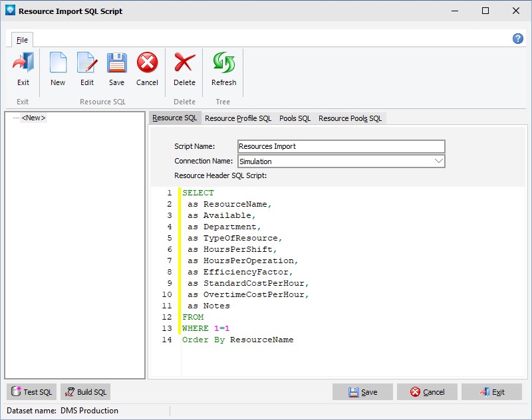
Task: Click 'as OvertimeCostPerHour,' on line 10
Action: coord(248,294)
